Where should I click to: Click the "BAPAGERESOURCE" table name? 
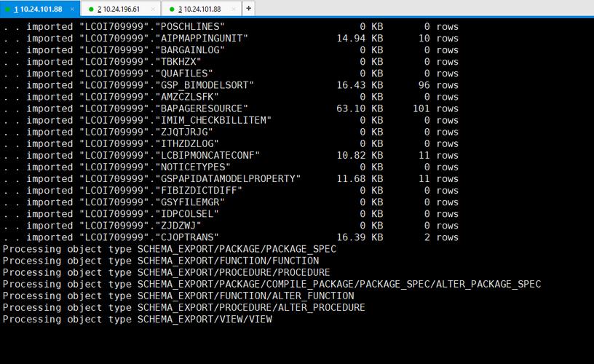tap(199, 108)
